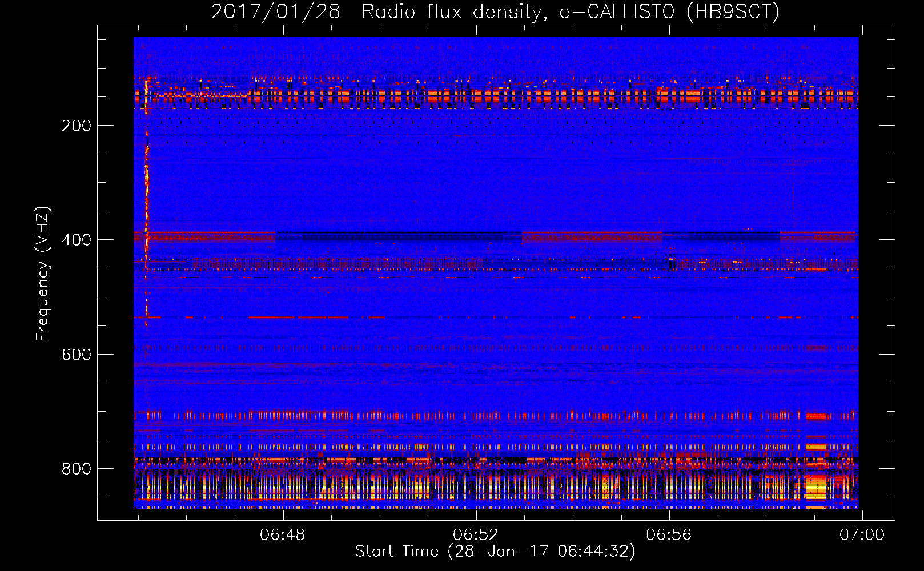
Task: Click the 07:00 time tick label
Action: point(862,535)
